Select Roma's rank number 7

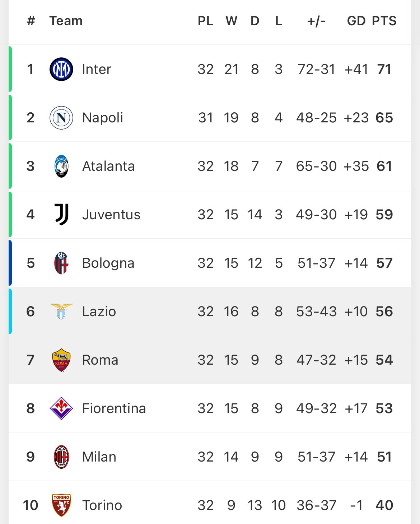coord(31,360)
